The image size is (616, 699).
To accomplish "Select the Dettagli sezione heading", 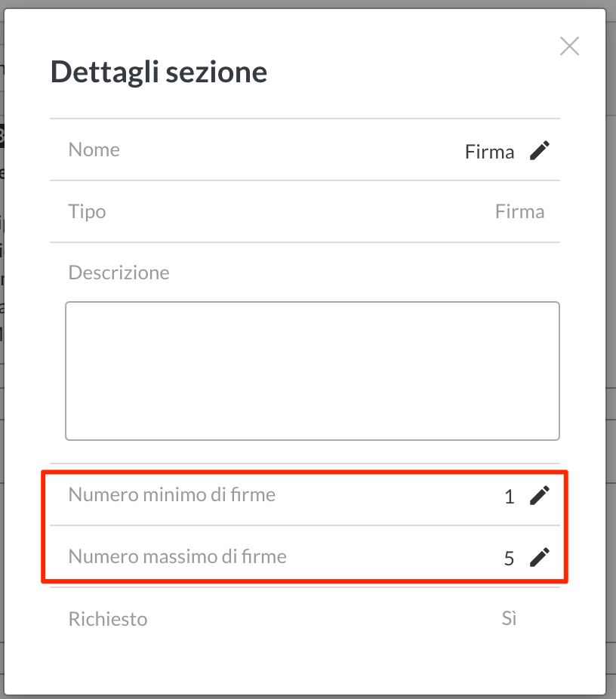I will (x=159, y=72).
